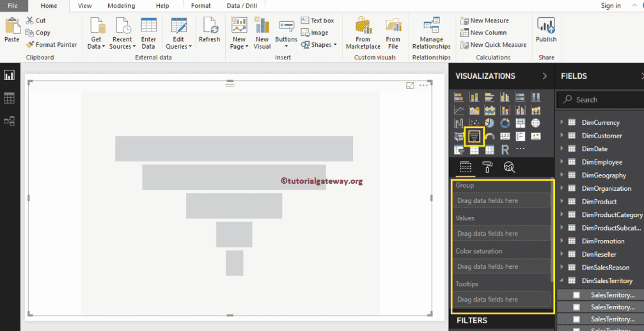The height and width of the screenshot is (331, 644).
Task: Expand the DimCurrency table
Action: click(562, 122)
